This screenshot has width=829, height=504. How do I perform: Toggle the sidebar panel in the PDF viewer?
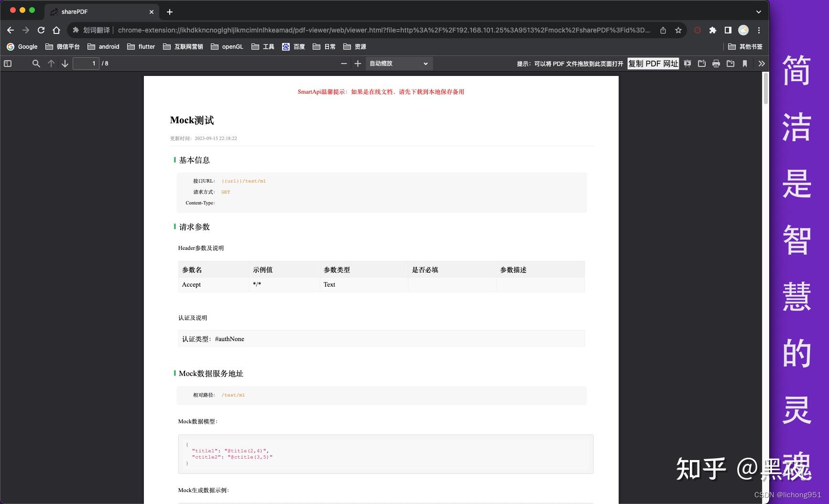[8, 63]
